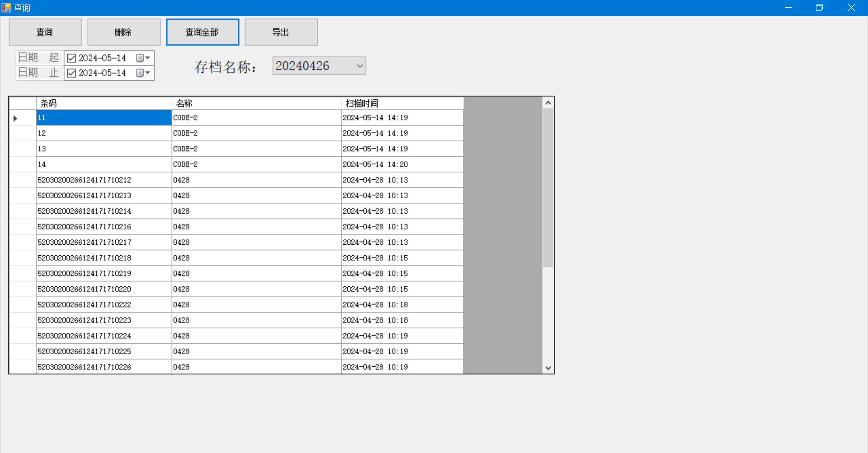Viewport: 868px width, 453px height.
Task: Expand the 存档名称 archive dropdown
Action: pyautogui.click(x=359, y=66)
